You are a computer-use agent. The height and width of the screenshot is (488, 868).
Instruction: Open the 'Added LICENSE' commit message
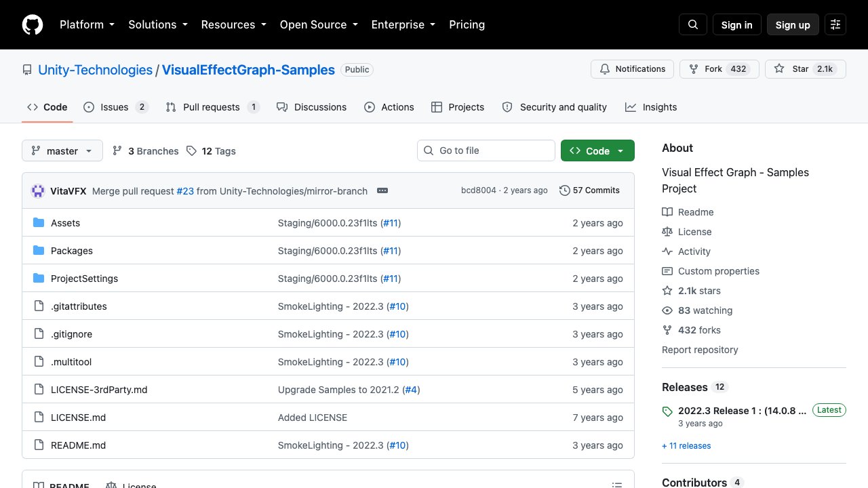(x=313, y=418)
